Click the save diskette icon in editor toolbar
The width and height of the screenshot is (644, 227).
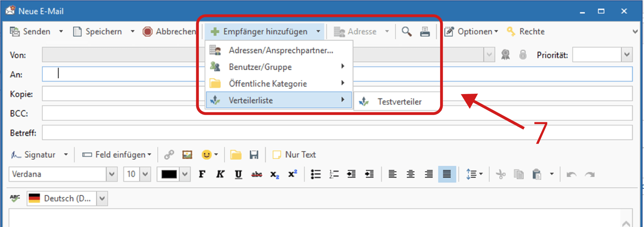254,155
